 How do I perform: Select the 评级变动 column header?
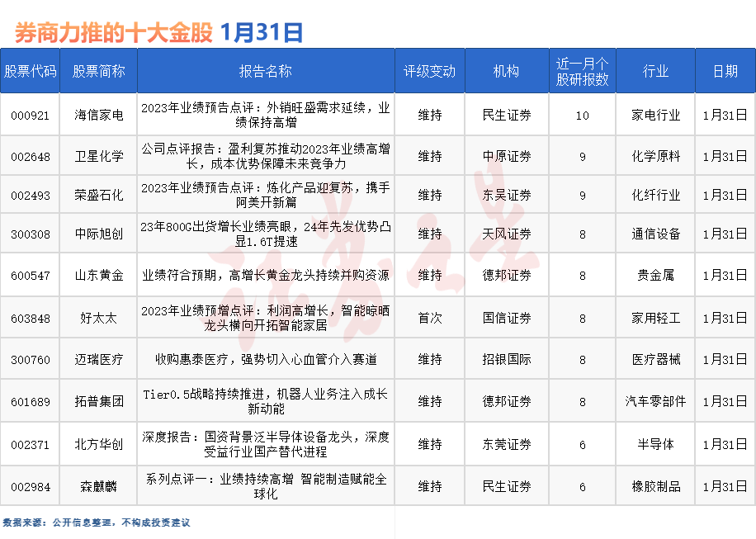pyautogui.click(x=429, y=71)
